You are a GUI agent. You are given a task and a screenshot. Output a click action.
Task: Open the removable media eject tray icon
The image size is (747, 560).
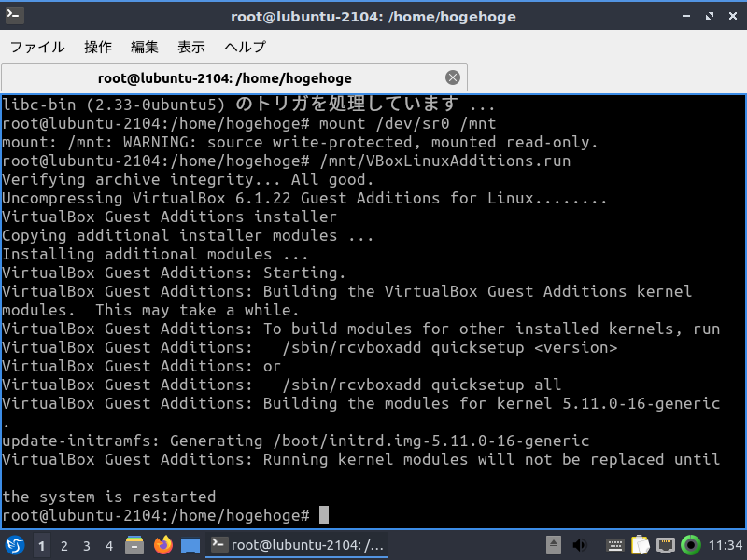pos(554,545)
